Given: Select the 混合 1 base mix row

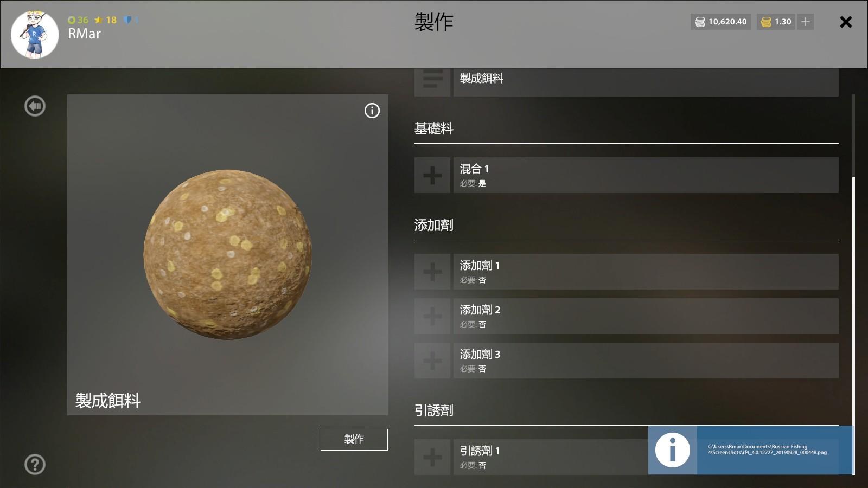Looking at the screenshot, I should click(x=646, y=175).
